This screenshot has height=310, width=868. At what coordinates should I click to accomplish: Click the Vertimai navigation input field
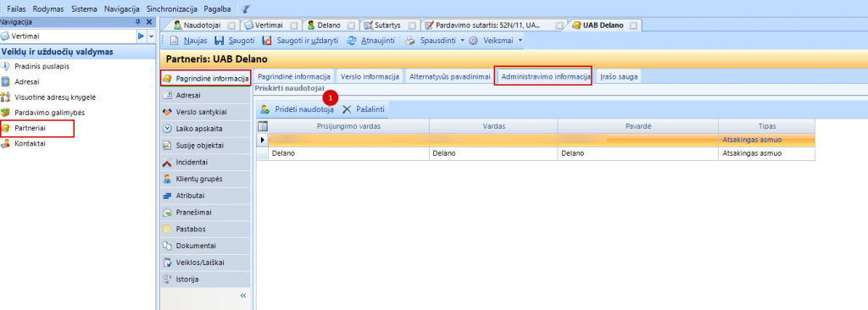(x=68, y=36)
